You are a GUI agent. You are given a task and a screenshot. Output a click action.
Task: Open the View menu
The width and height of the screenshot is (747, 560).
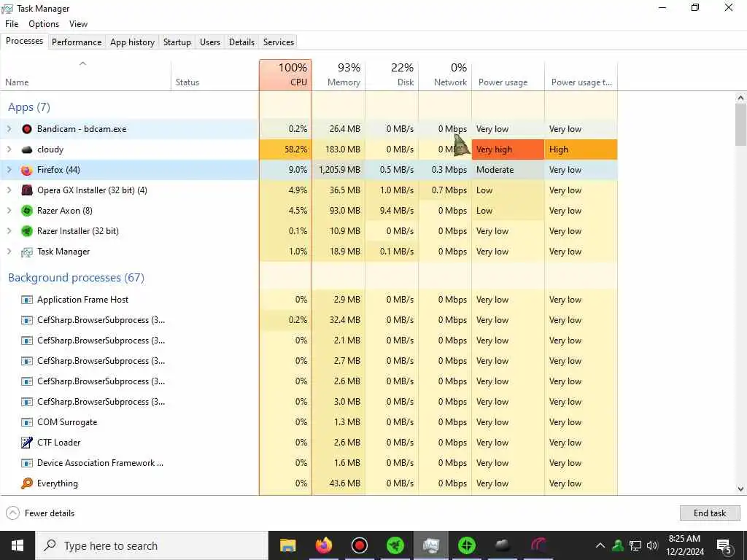click(78, 24)
